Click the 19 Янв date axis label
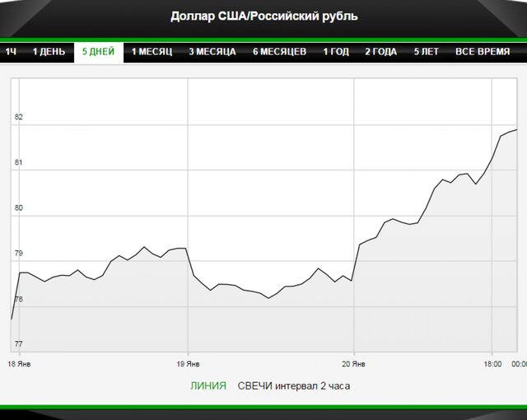The image size is (527, 420). [189, 363]
